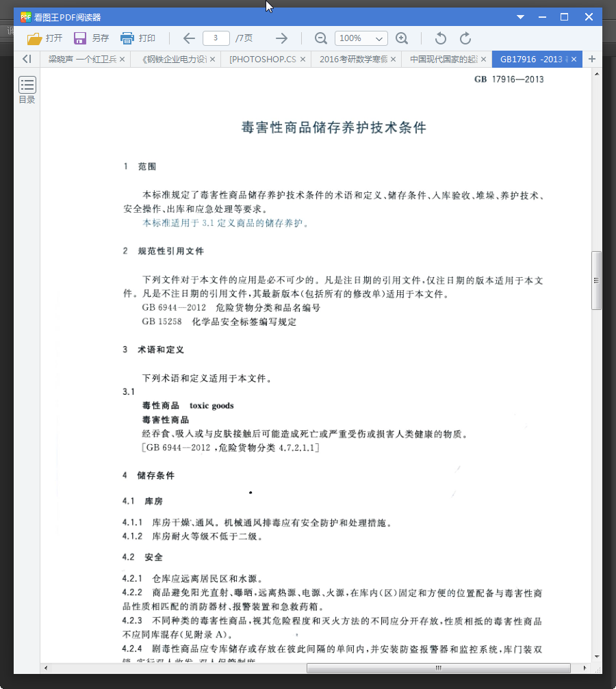
Task: Click the header text GB 17916—2013
Action: (509, 79)
